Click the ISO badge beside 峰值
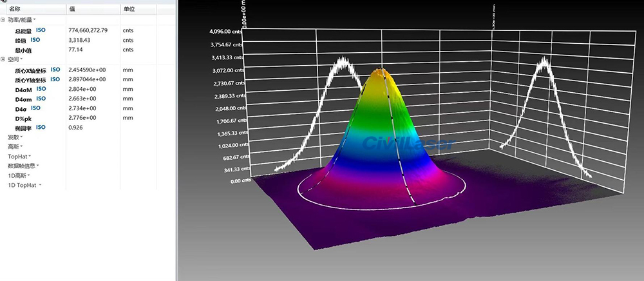Image resolution: width=644 pixels, height=281 pixels. [35, 40]
